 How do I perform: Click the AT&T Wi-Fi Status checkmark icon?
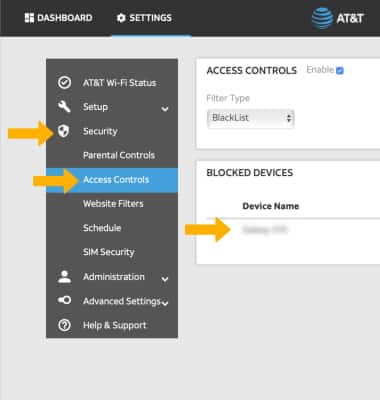pos(64,82)
